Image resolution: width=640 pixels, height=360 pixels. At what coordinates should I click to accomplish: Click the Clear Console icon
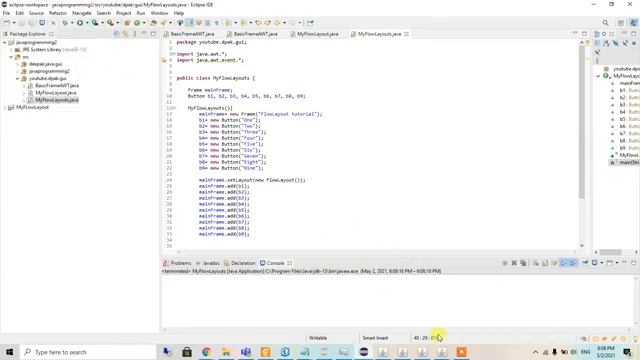click(536, 263)
